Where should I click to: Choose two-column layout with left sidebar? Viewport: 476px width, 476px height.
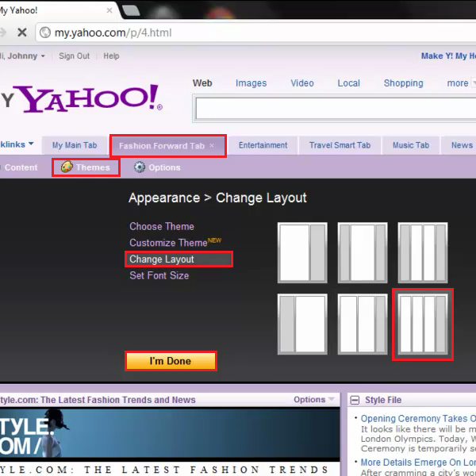coord(302,324)
